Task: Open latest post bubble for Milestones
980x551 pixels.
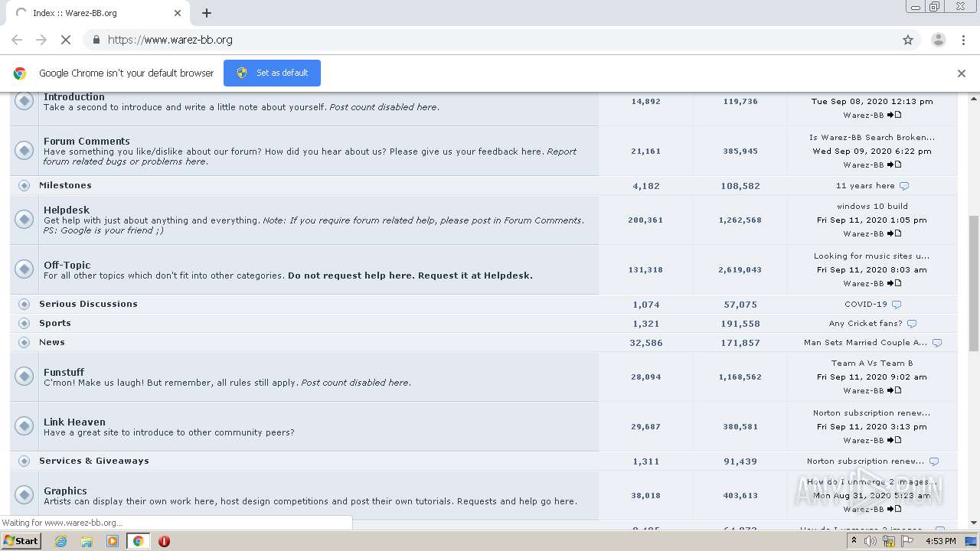Action: coord(904,186)
